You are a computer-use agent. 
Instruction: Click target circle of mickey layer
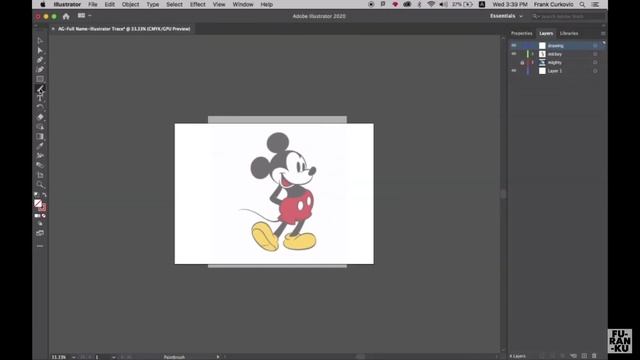[x=595, y=54]
